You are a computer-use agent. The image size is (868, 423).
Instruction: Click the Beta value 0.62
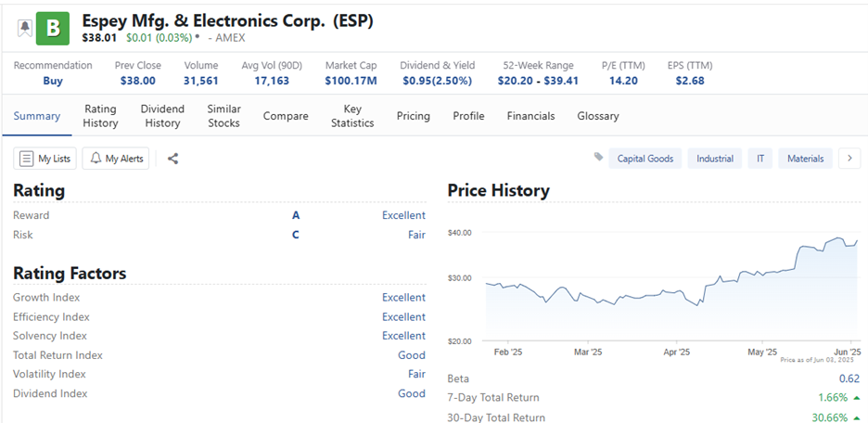[849, 378]
